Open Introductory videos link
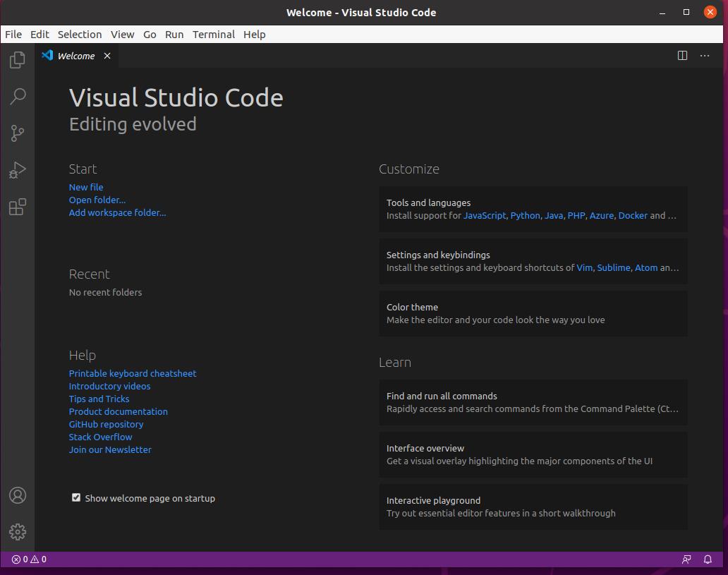The height and width of the screenshot is (575, 728). point(109,386)
